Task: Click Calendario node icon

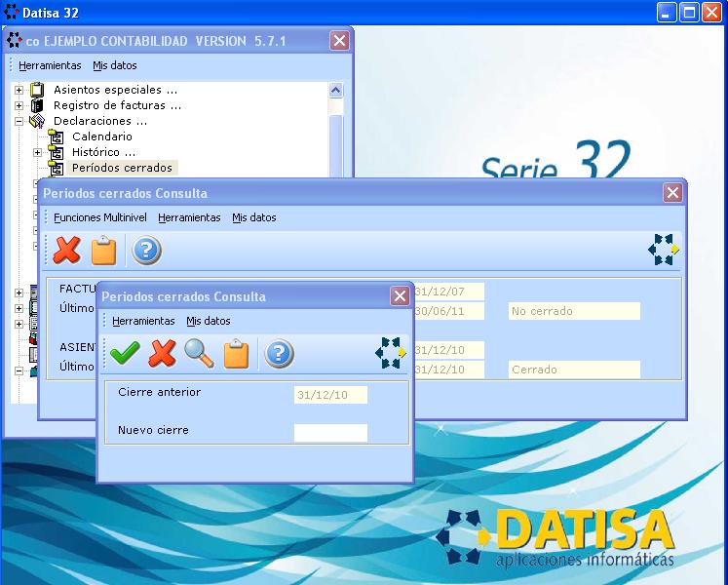Action: point(56,136)
